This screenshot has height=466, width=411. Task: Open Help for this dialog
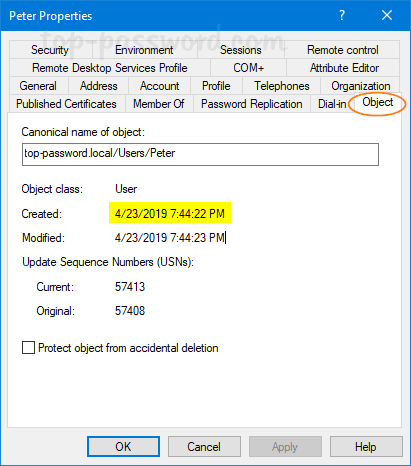coord(366,447)
